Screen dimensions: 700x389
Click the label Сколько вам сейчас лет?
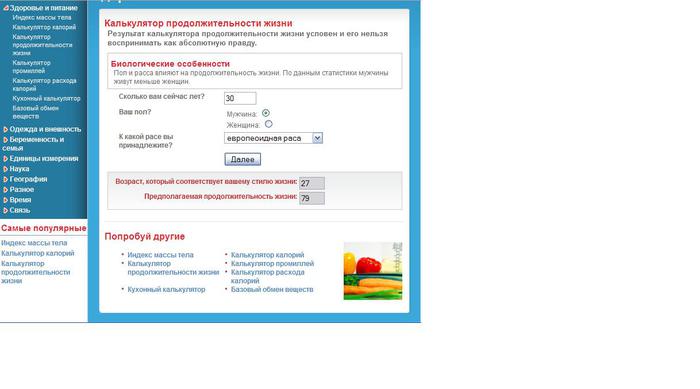[x=161, y=96]
